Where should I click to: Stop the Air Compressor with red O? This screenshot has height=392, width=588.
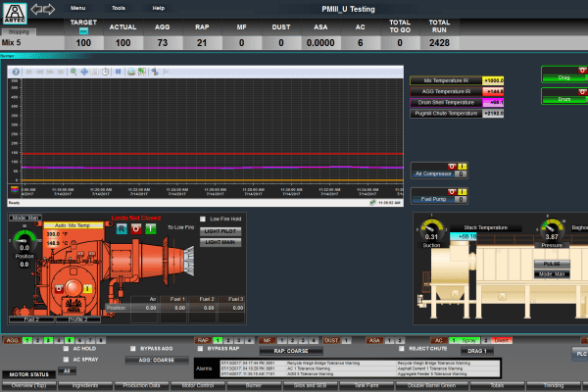click(x=452, y=167)
